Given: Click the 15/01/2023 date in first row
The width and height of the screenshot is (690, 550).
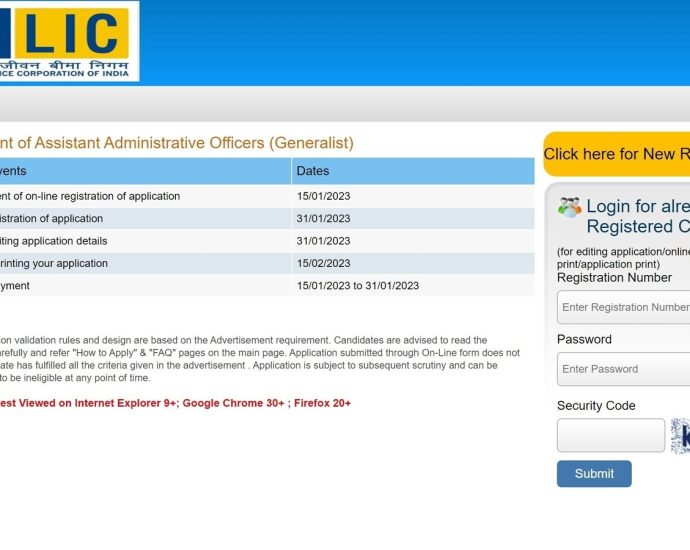Looking at the screenshot, I should [323, 196].
